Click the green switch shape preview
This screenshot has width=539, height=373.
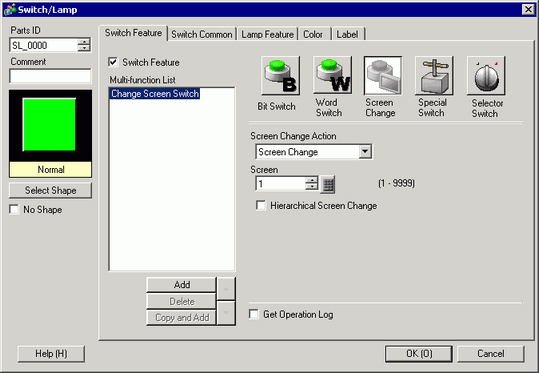50,125
